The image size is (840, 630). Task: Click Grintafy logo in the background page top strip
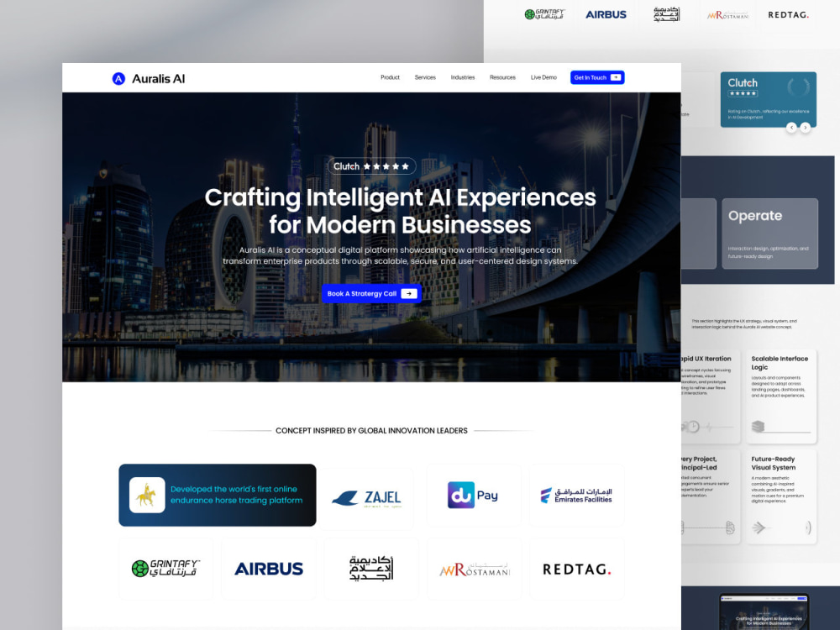pos(544,14)
